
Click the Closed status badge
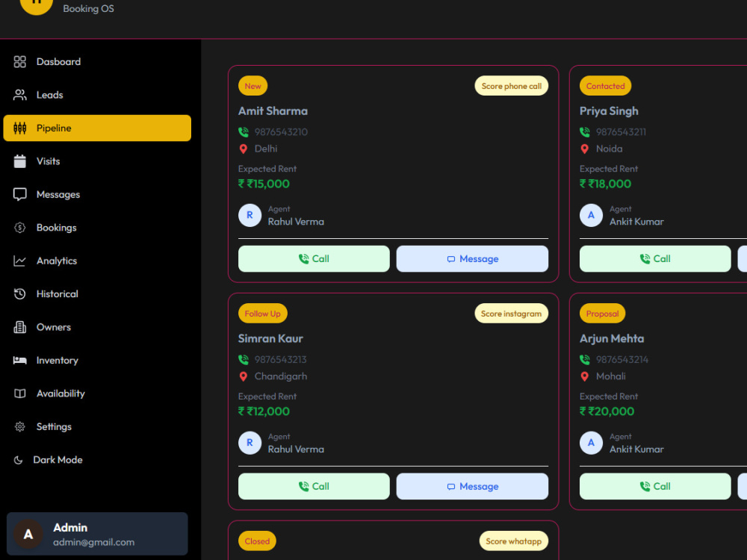tap(257, 541)
